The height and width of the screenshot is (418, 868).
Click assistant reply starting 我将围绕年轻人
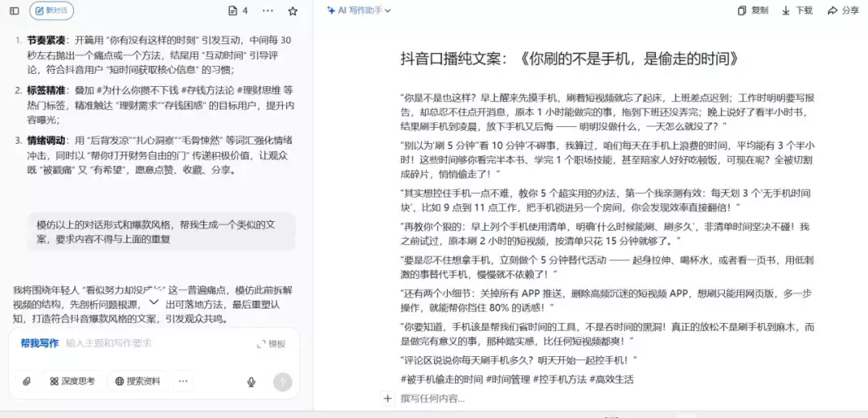pyautogui.click(x=154, y=305)
